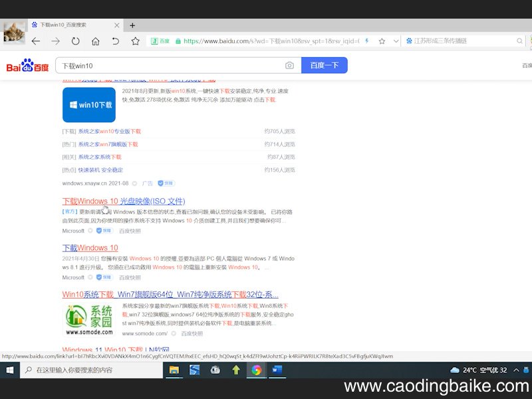This screenshot has width=532, height=399.
Task: Click the Baidu logo
Action: pos(27,65)
